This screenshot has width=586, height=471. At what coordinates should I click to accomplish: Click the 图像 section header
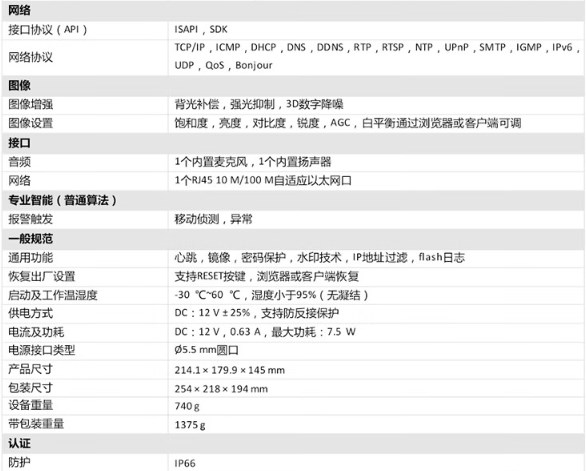pos(293,86)
